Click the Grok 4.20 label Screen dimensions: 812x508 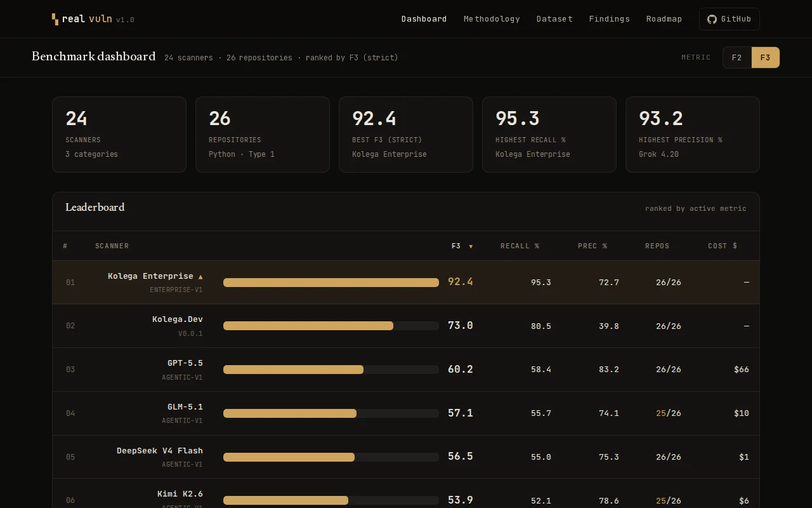point(659,154)
